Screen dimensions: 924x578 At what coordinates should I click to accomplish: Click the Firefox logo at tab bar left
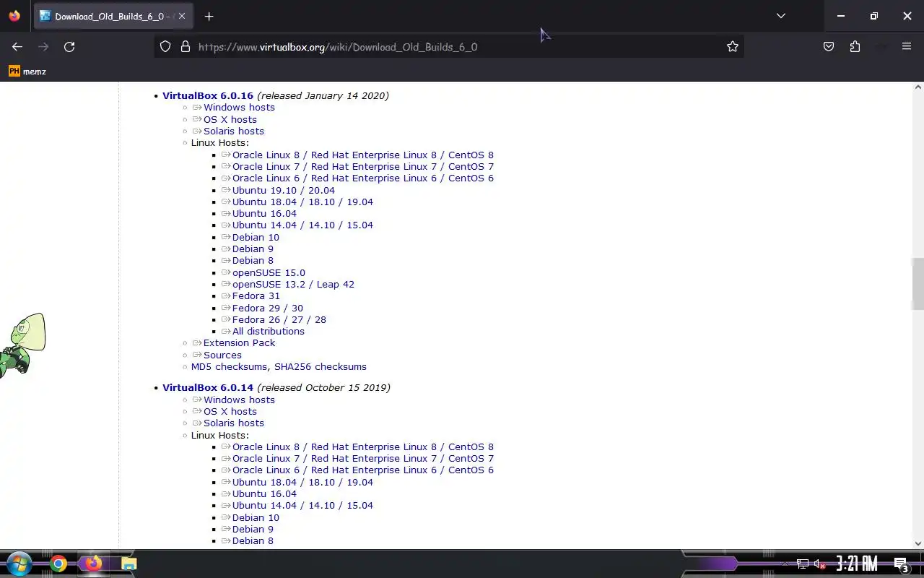pos(14,16)
